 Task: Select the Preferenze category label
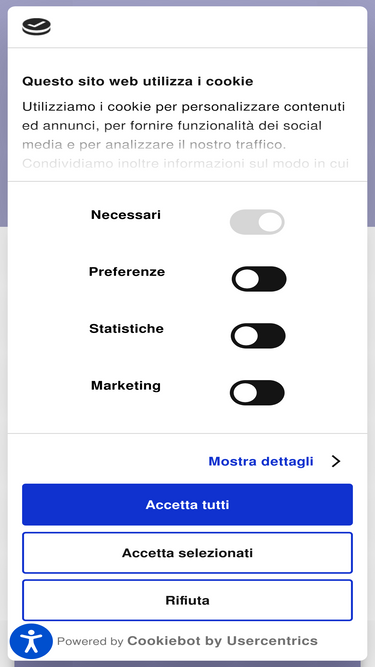pyautogui.click(x=127, y=272)
